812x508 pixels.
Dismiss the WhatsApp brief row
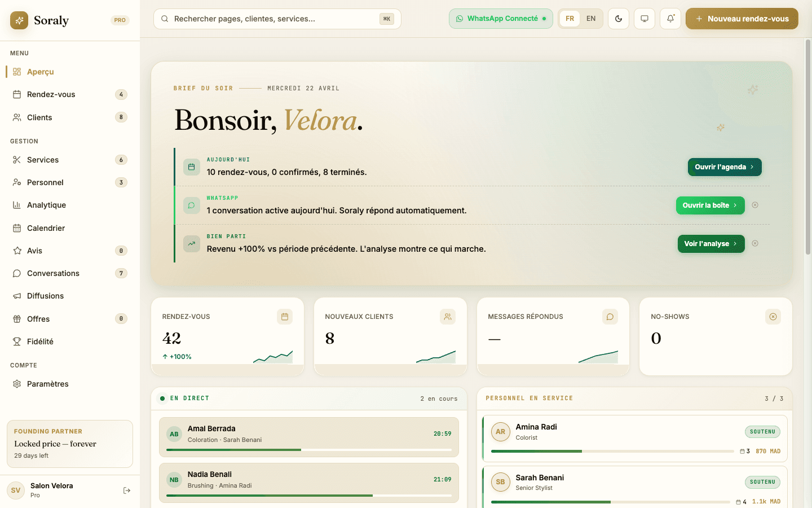(x=755, y=205)
